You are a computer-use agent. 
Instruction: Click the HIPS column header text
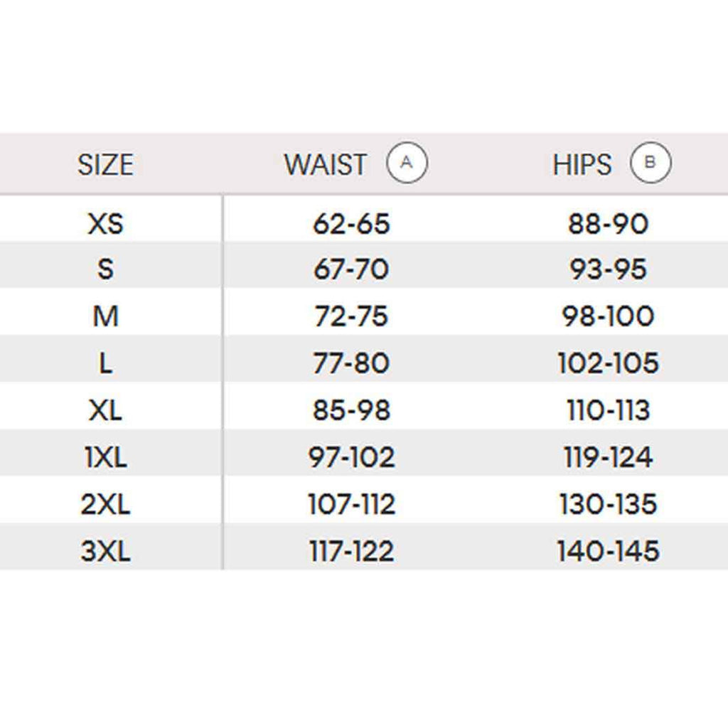(x=582, y=165)
